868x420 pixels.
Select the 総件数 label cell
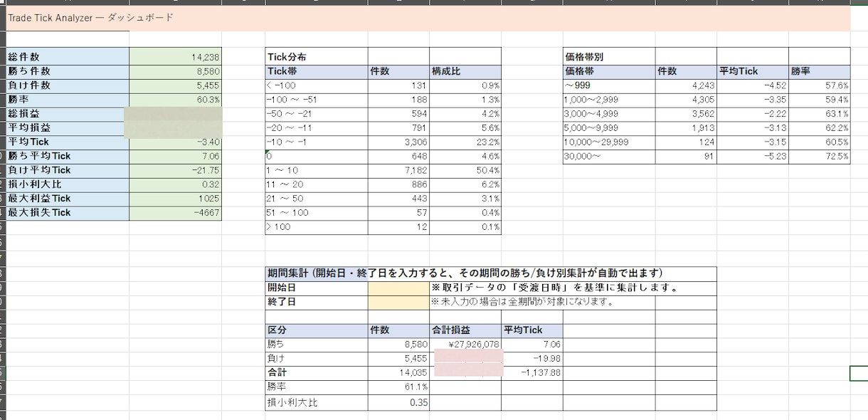(x=68, y=57)
